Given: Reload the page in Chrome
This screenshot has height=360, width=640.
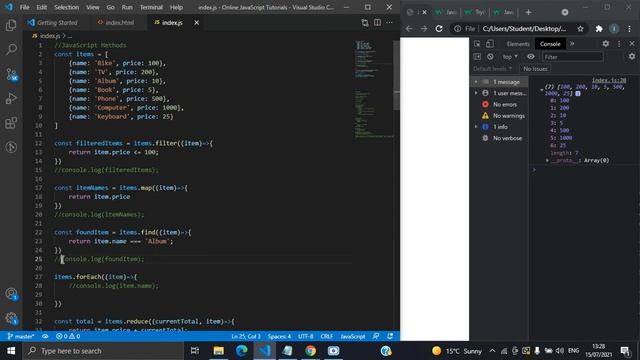Looking at the screenshot, I should 439,29.
